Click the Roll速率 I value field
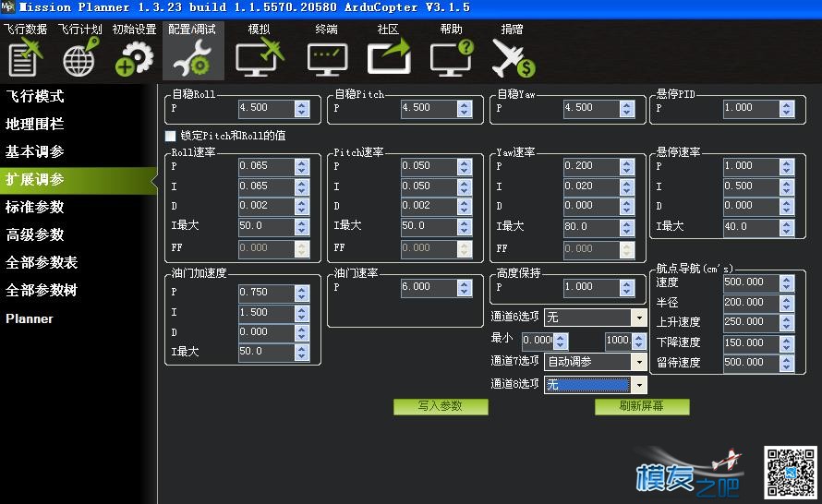 [x=266, y=186]
